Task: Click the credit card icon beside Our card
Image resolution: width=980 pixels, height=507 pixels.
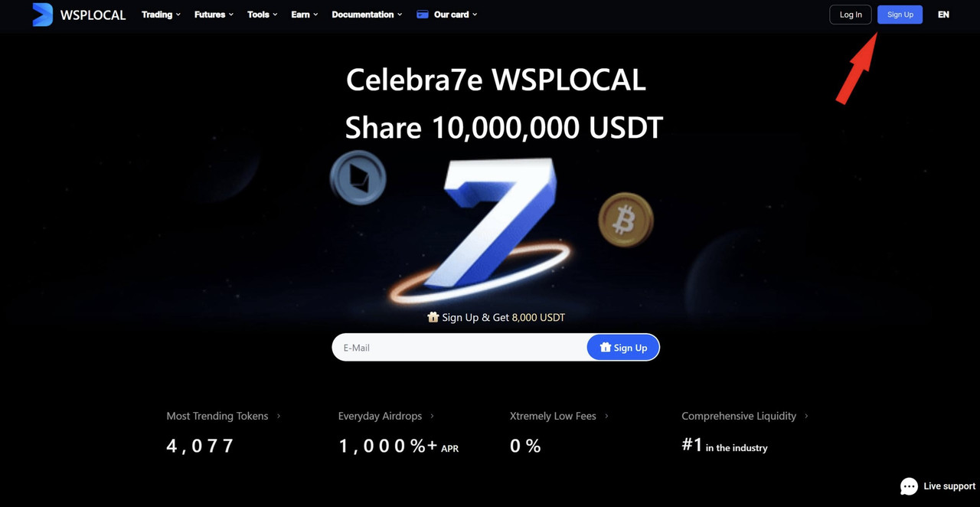Action: [x=422, y=15]
